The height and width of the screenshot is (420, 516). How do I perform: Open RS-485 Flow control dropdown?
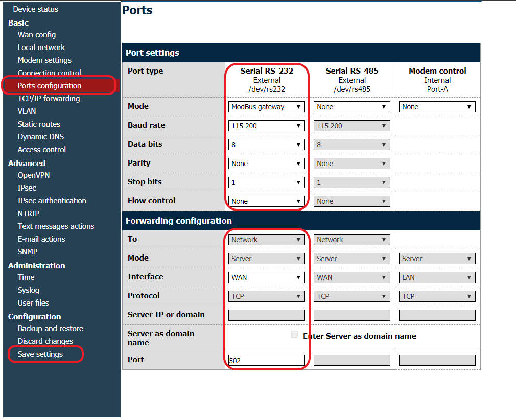point(352,201)
